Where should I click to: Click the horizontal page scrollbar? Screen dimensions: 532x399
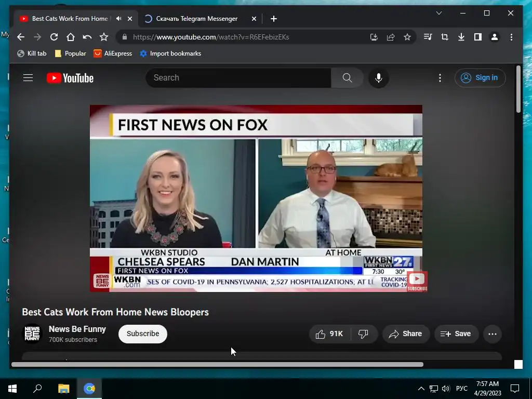click(x=217, y=365)
